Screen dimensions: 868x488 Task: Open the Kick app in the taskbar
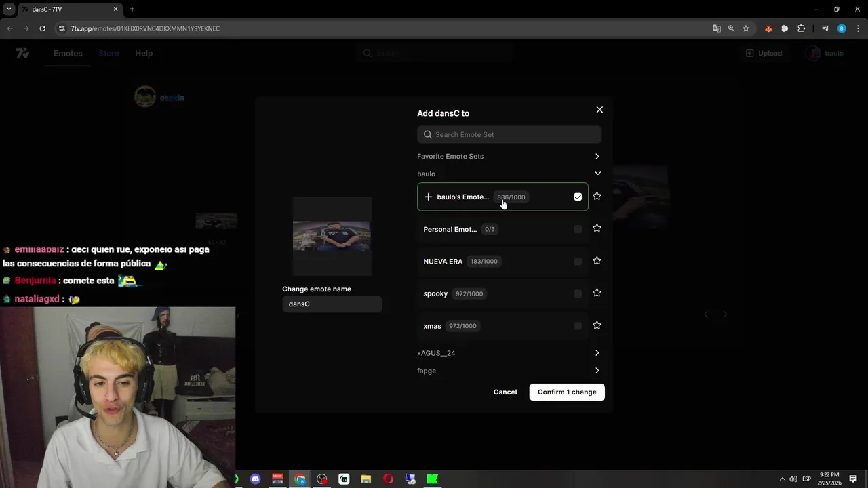[x=432, y=479]
